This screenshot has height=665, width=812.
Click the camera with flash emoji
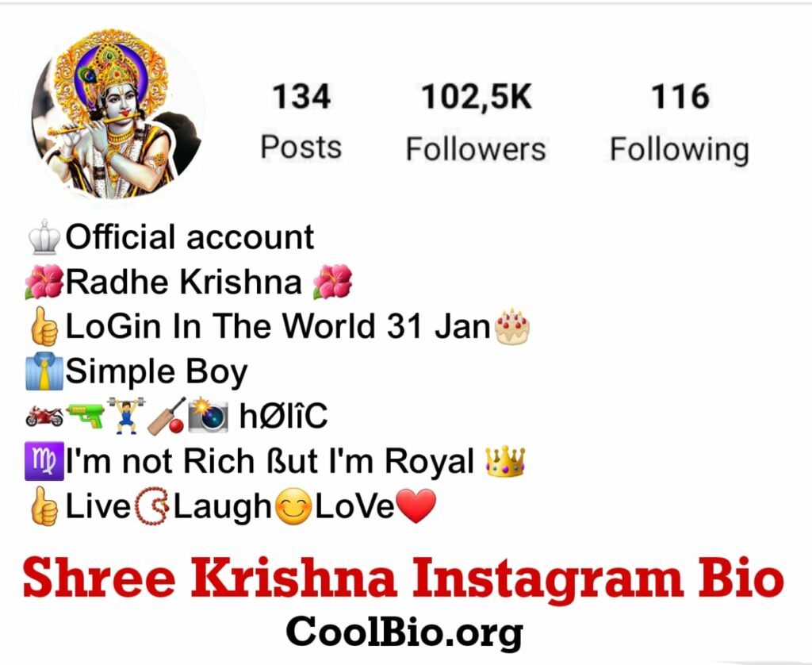point(208,415)
